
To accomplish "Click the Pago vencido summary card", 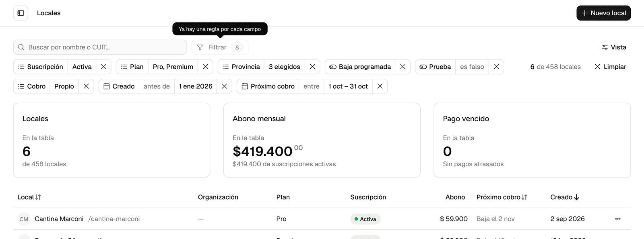I will [532, 140].
